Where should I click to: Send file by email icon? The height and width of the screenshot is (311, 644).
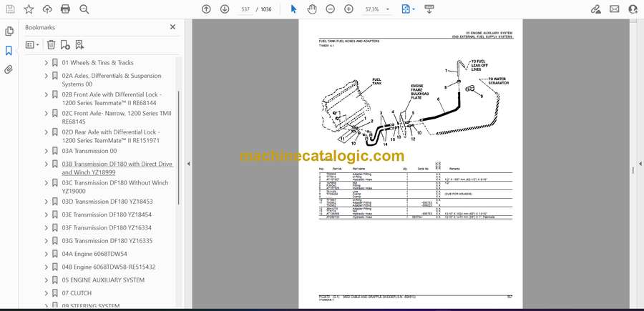(x=615, y=9)
